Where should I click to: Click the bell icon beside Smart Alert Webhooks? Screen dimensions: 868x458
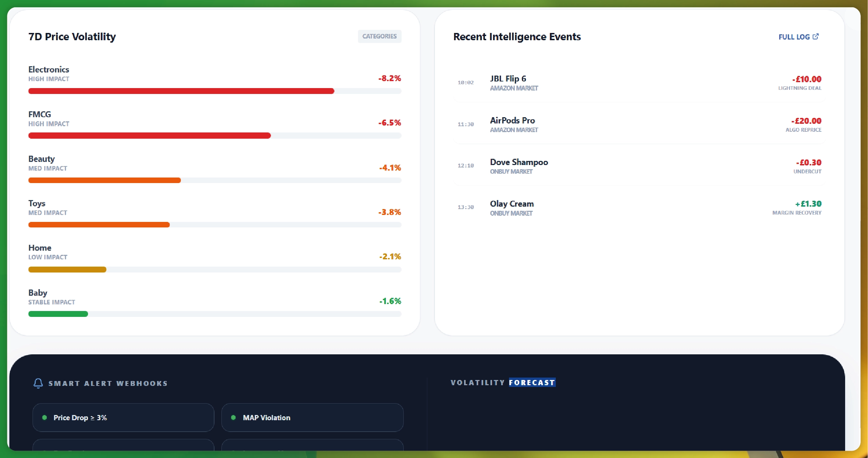[x=38, y=383]
